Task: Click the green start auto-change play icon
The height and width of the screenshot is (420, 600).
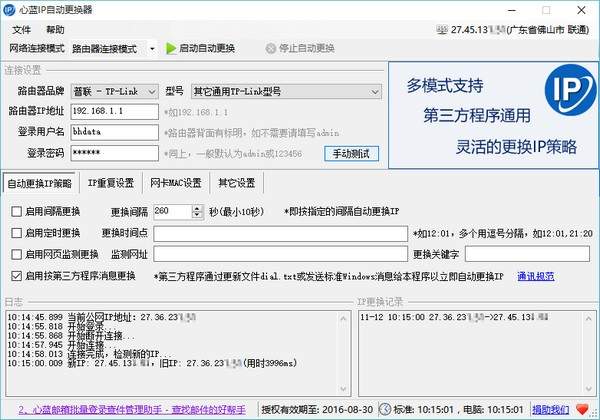Action: tap(170, 48)
